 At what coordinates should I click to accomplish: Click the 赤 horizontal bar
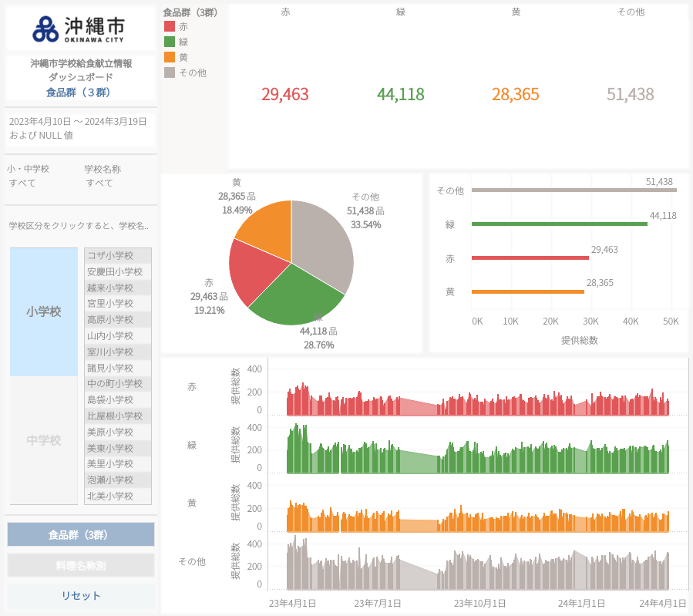530,258
